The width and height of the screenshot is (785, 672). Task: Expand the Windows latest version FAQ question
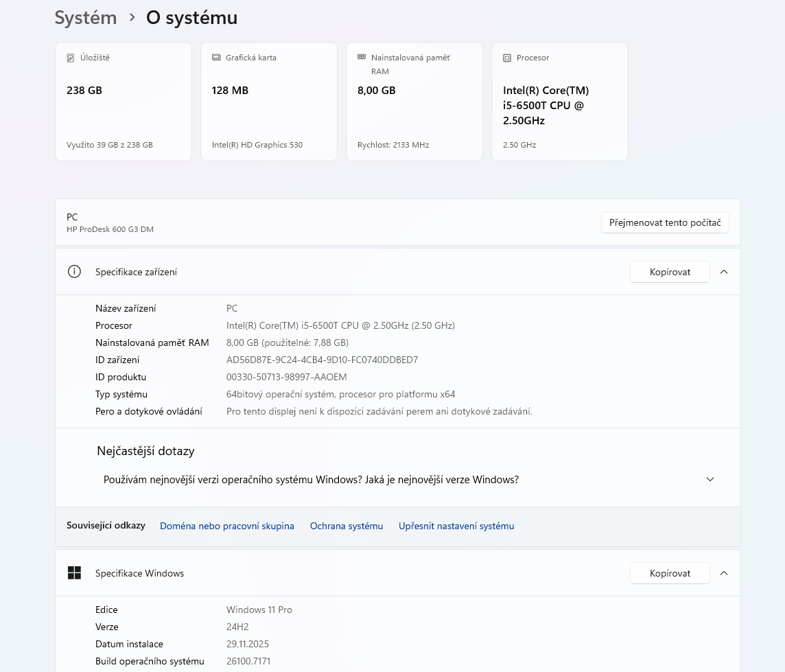710,480
